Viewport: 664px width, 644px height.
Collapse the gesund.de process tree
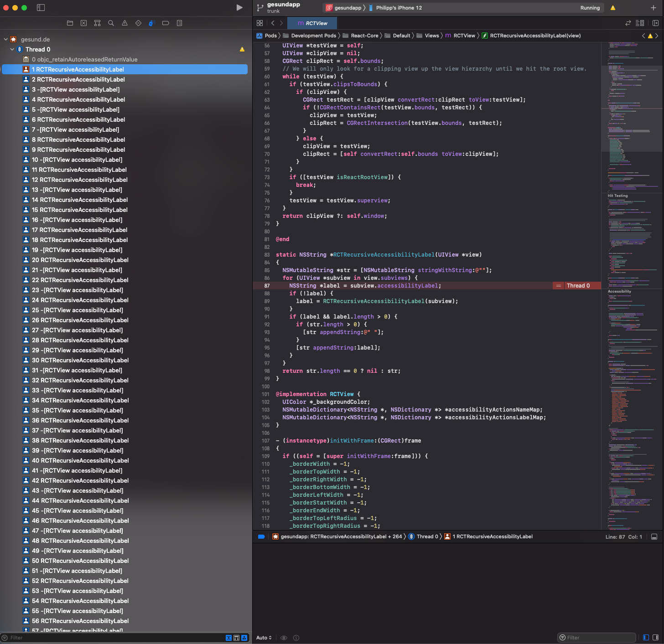[x=5, y=39]
